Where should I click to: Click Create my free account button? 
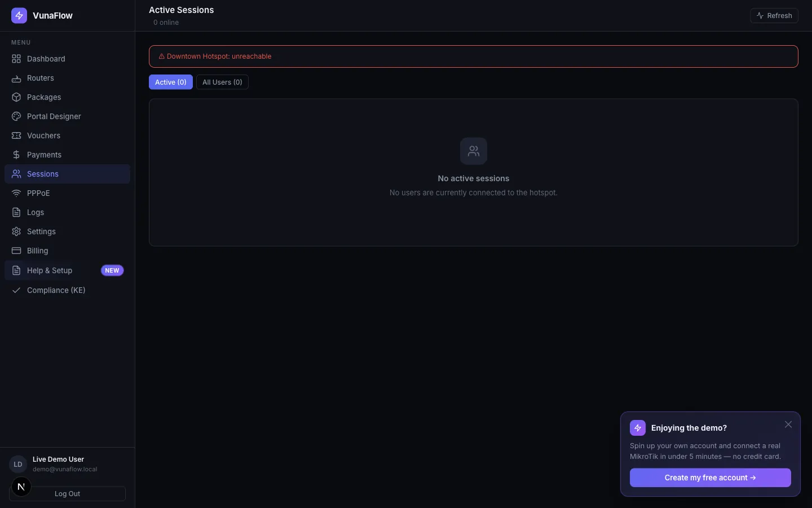(710, 478)
